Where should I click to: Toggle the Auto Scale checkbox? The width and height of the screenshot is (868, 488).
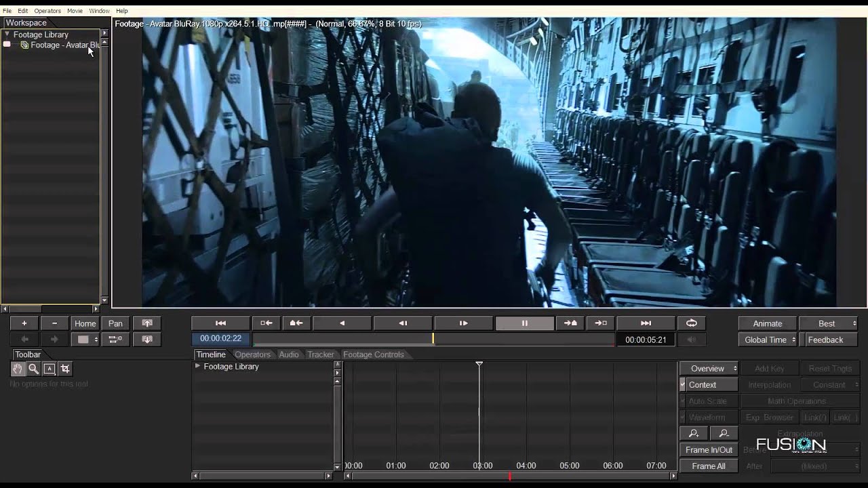[683, 401]
